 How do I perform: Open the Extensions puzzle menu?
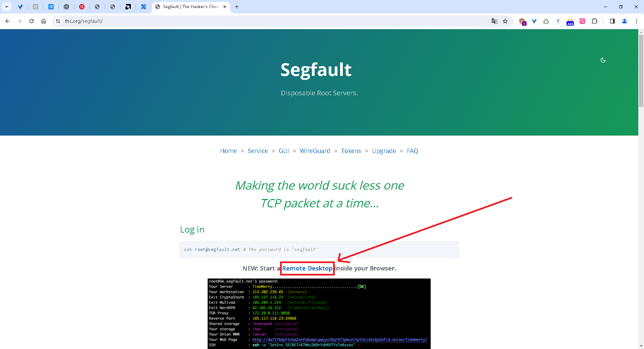pyautogui.click(x=594, y=21)
